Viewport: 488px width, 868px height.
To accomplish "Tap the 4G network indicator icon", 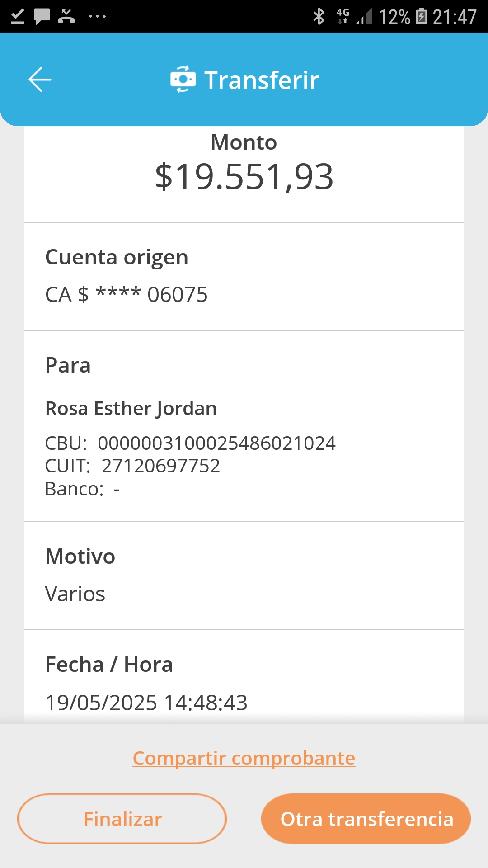I will [x=343, y=16].
